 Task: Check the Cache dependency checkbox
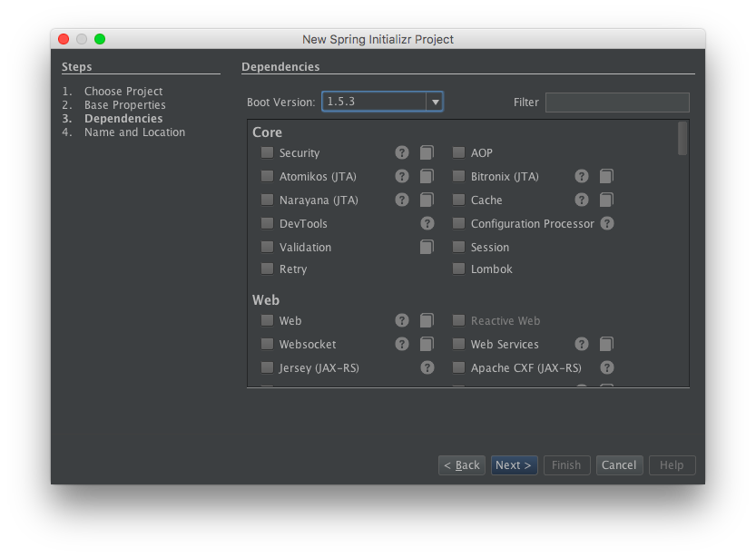(x=458, y=200)
